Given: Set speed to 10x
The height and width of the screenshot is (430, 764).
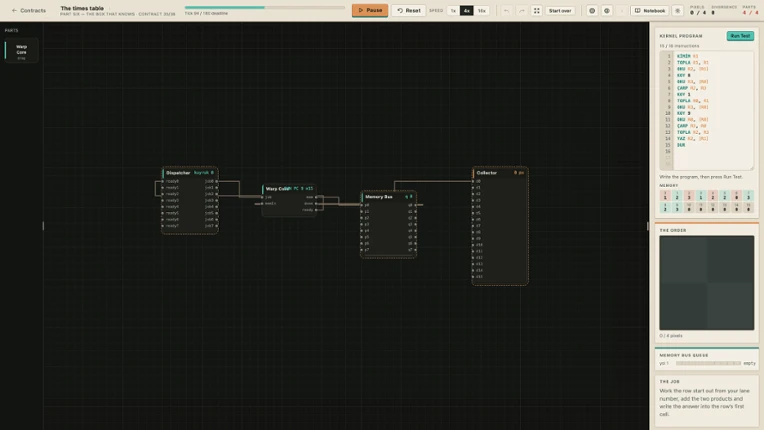Looking at the screenshot, I should (481, 11).
